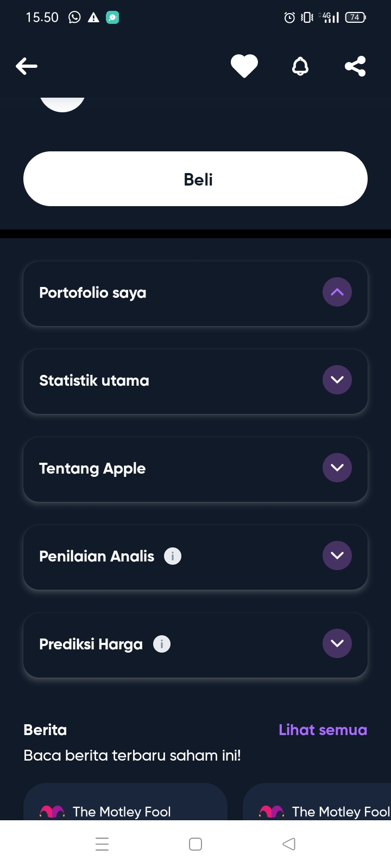Open second Motley Fool news card

[x=317, y=802]
